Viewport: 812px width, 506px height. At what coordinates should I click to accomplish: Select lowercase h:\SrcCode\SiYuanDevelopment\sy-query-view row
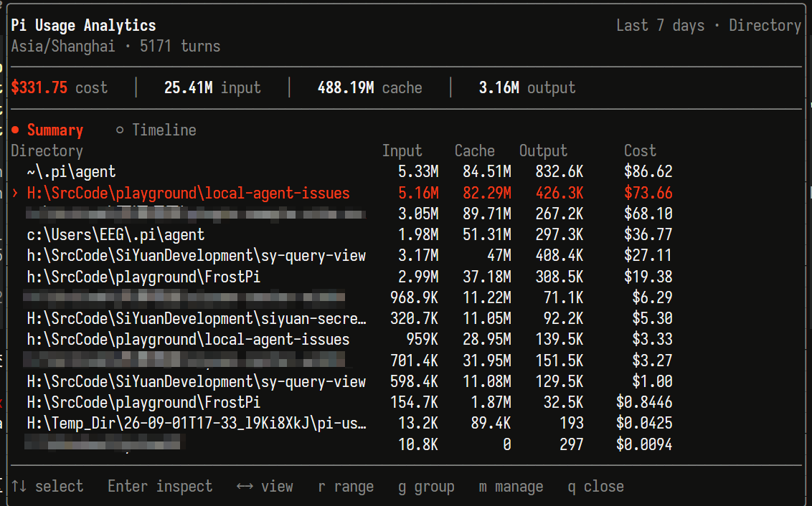click(x=341, y=256)
